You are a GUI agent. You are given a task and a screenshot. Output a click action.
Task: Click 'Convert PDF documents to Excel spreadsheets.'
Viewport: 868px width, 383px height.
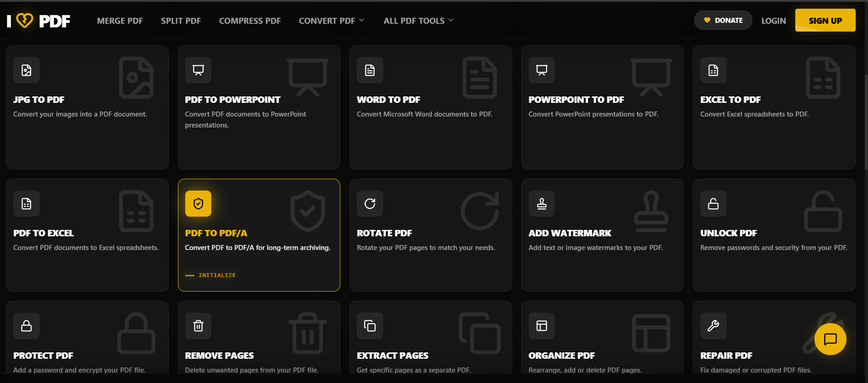coord(86,248)
